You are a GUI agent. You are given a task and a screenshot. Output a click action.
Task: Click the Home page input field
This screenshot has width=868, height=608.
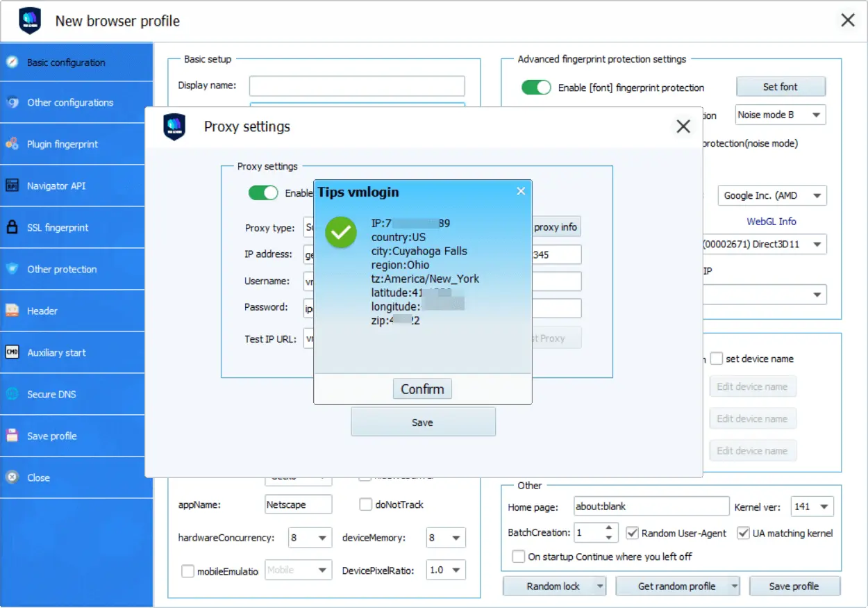tap(651, 507)
